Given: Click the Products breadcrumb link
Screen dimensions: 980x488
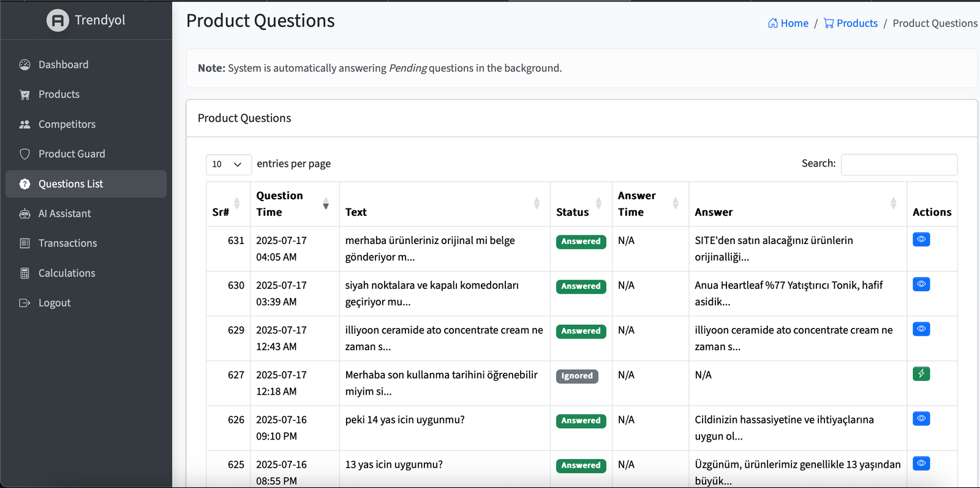Looking at the screenshot, I should [x=851, y=23].
